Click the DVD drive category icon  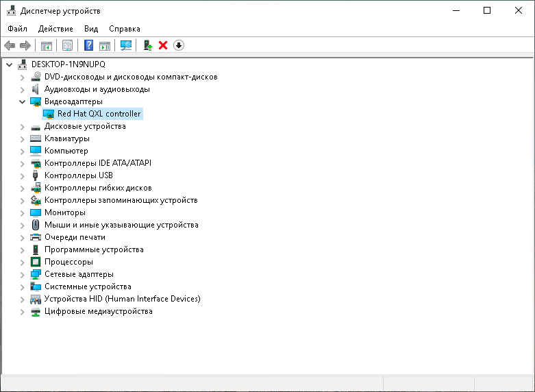[36, 77]
